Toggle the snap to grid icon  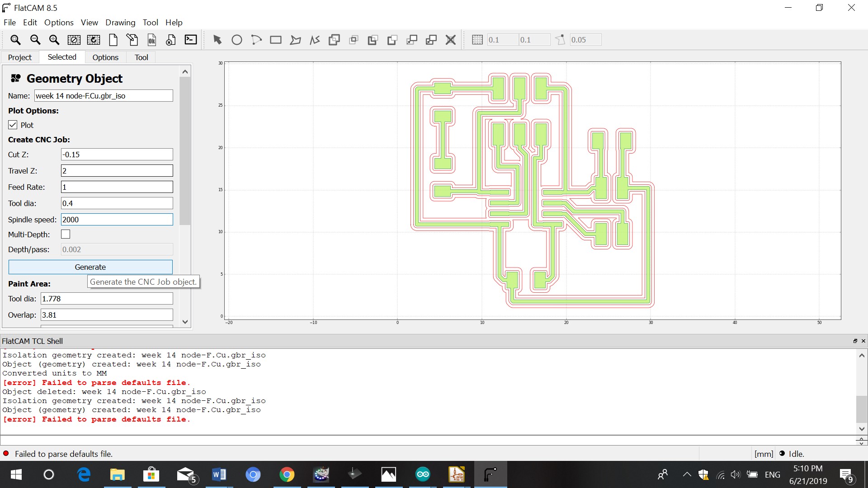pos(477,40)
